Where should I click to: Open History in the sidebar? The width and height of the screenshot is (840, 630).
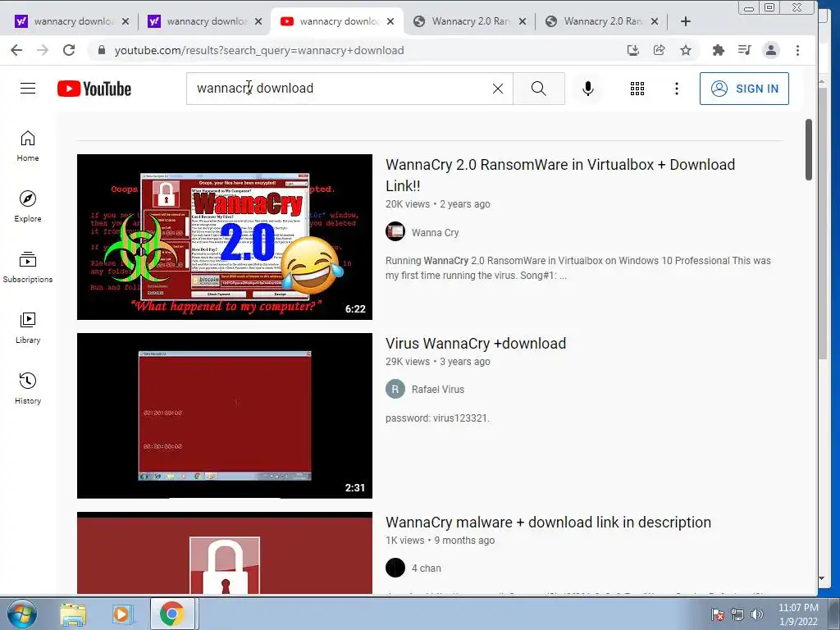(x=28, y=388)
